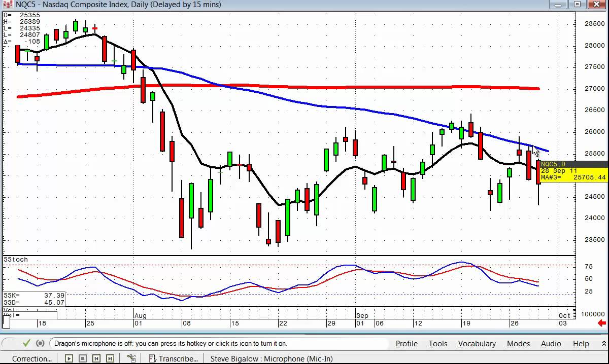Click the Correction... button
This screenshot has width=609, height=364.
click(32, 358)
